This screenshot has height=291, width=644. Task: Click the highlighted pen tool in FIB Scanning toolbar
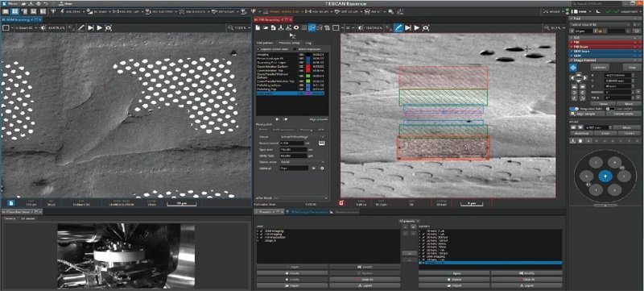click(398, 28)
